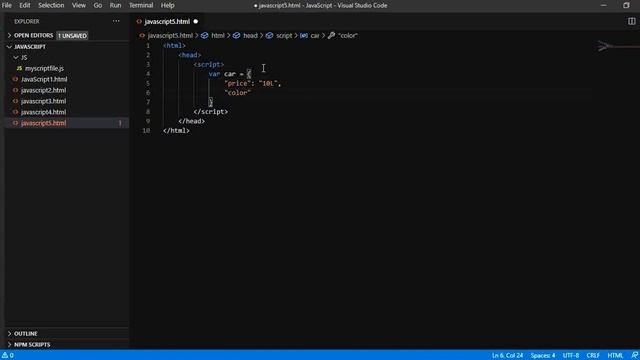Change indentation via Spaces: 4
The height and width of the screenshot is (360, 640).
pyautogui.click(x=543, y=355)
